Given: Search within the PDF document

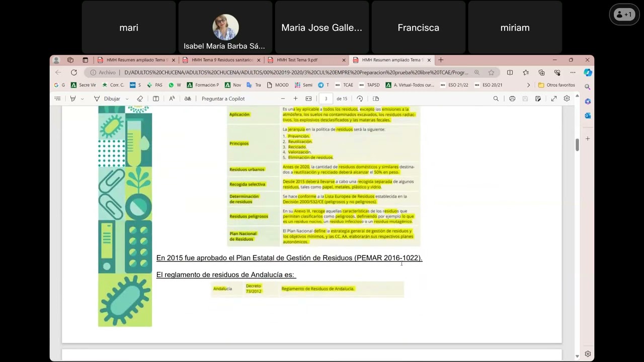Looking at the screenshot, I should pyautogui.click(x=496, y=99).
